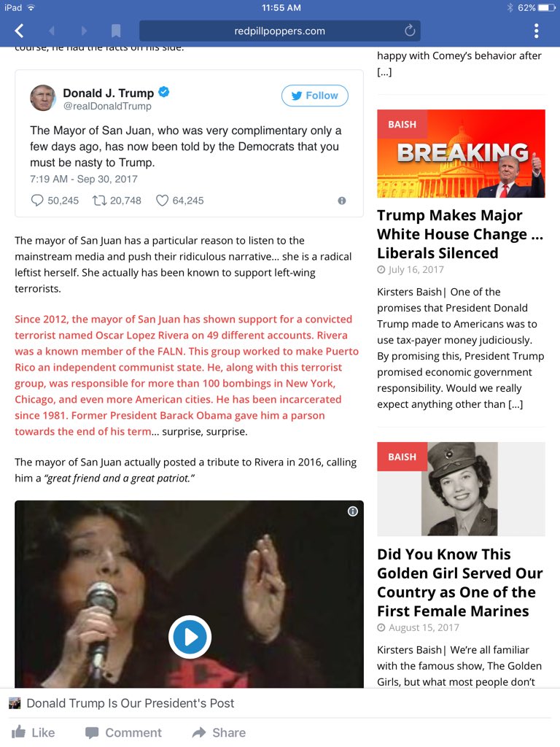Click the video info icon overlay
Viewport: 560px width, 747px height.
(x=353, y=511)
